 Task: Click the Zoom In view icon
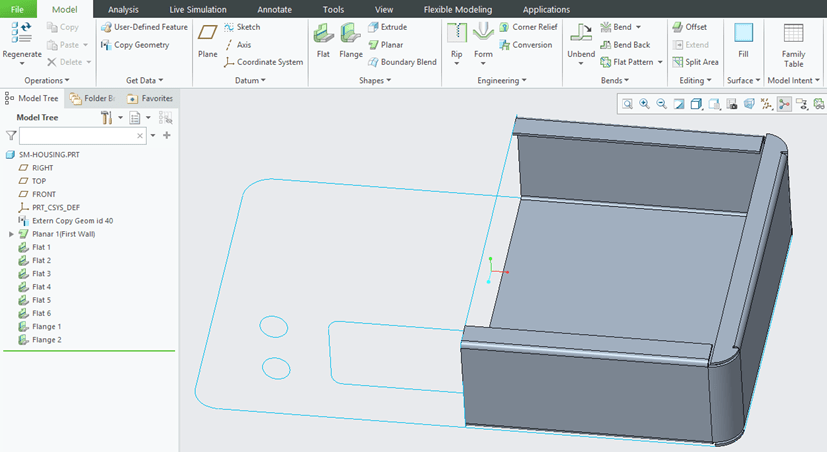tap(644, 104)
